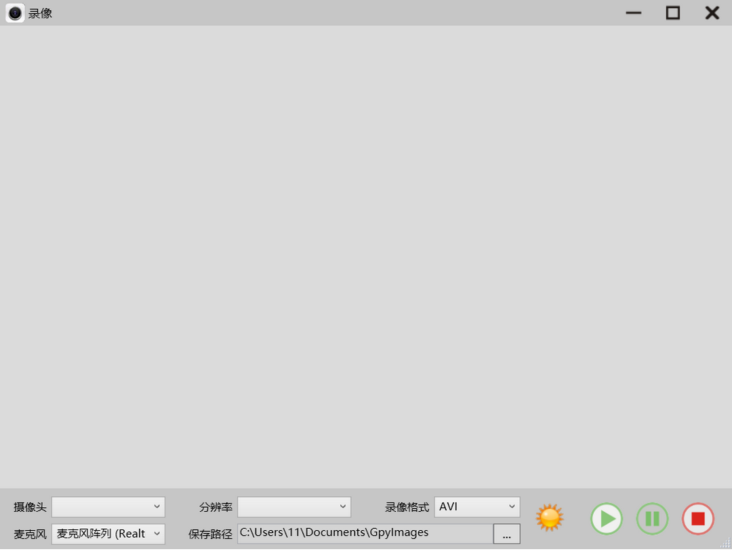Close the 录像 window
The height and width of the screenshot is (560, 732).
pos(712,13)
